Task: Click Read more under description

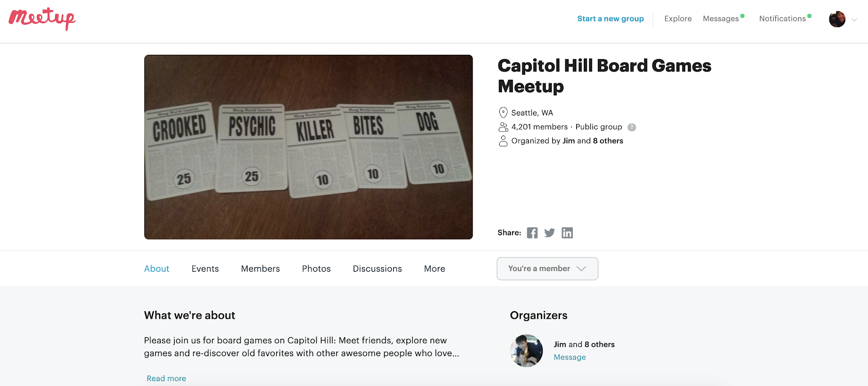Action: (x=166, y=378)
